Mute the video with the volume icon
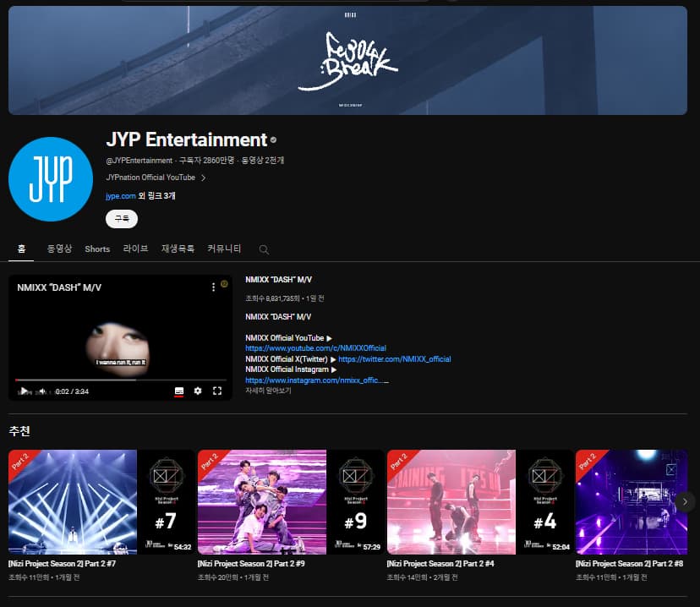This screenshot has height=607, width=700. tap(41, 390)
